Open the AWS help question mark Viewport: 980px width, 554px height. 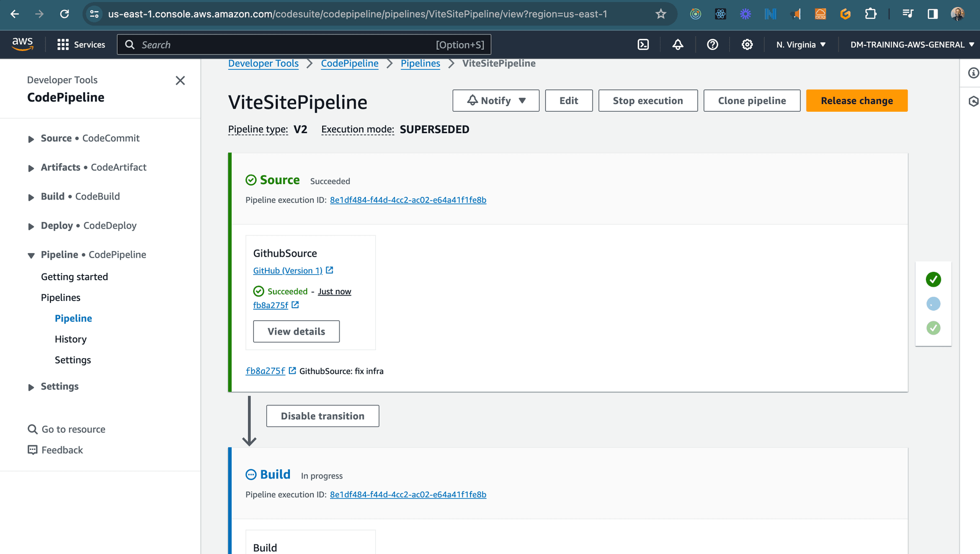pos(713,44)
